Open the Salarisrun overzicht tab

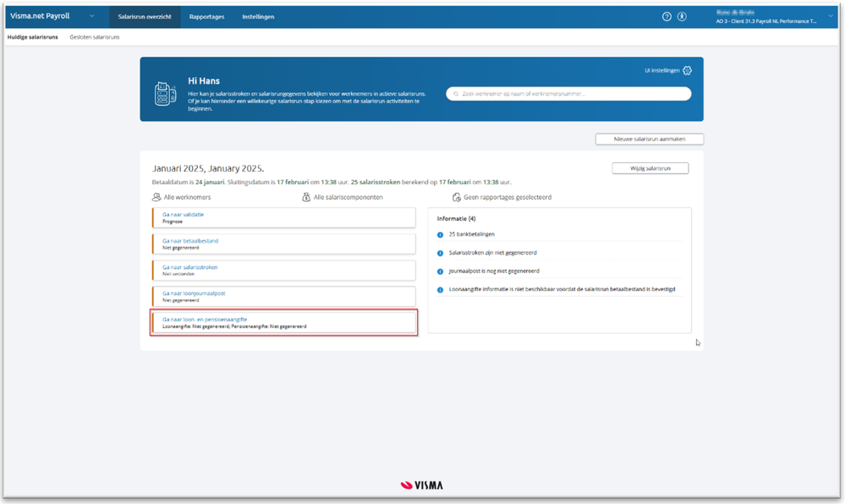click(145, 17)
